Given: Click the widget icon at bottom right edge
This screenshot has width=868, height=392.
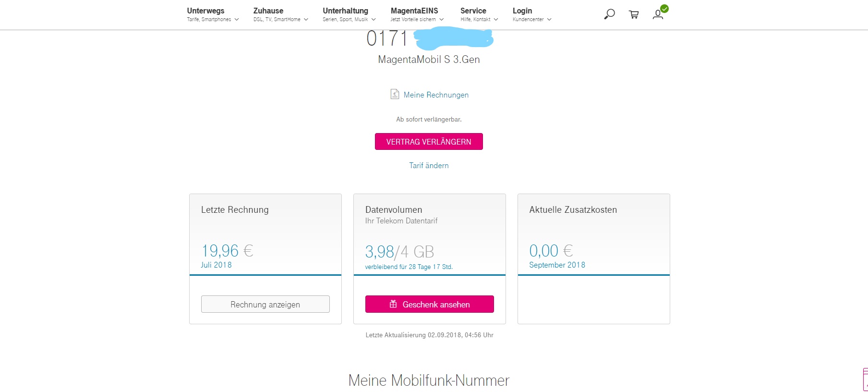Looking at the screenshot, I should click(865, 380).
